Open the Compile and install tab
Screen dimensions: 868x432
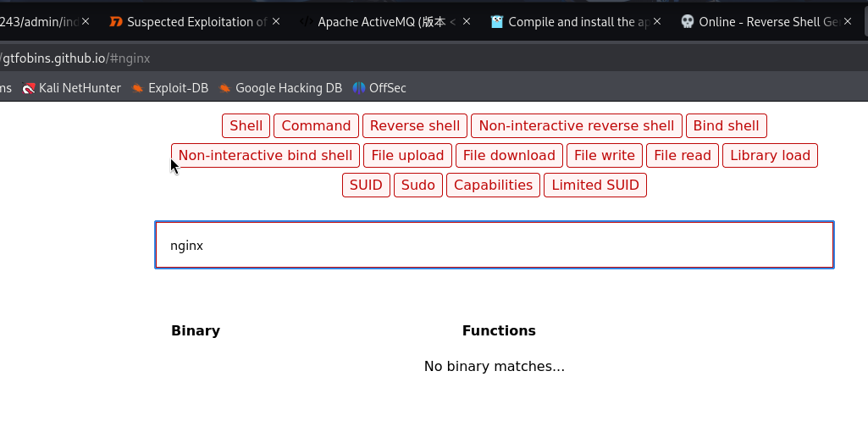pyautogui.click(x=576, y=22)
